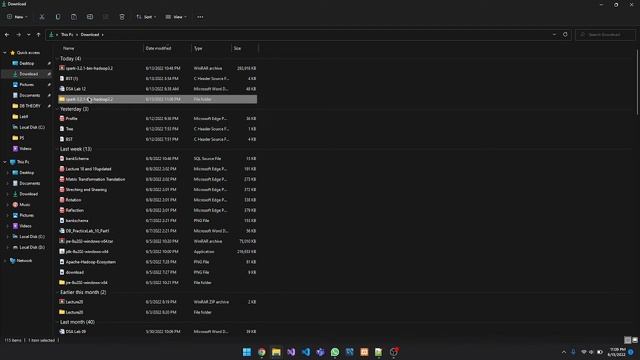The width and height of the screenshot is (640, 360).
Task: Click the orange app icon in taskbar
Action: 364,352
